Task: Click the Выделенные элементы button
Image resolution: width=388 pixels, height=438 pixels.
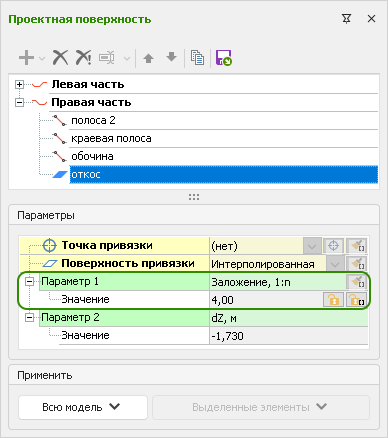Action: click(x=261, y=407)
